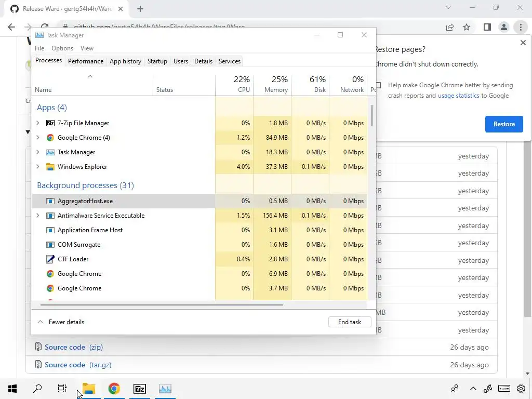Screen dimensions: 532x399
Task: Switch to the App history tab
Action: point(125,61)
